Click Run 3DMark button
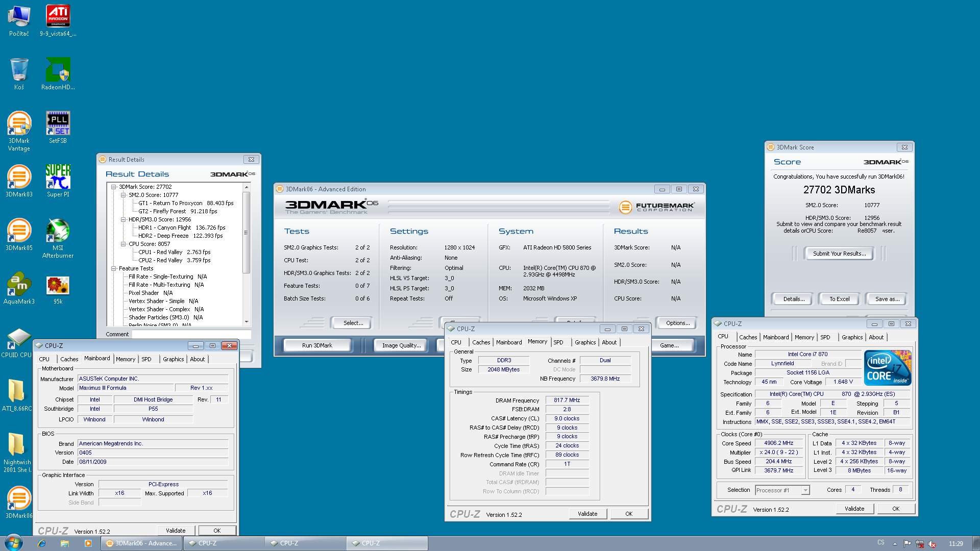 (x=317, y=345)
